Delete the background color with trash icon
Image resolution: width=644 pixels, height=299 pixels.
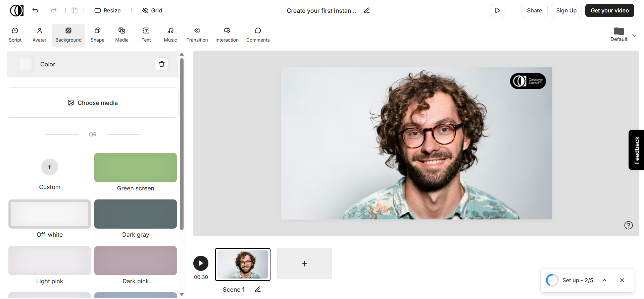[162, 64]
